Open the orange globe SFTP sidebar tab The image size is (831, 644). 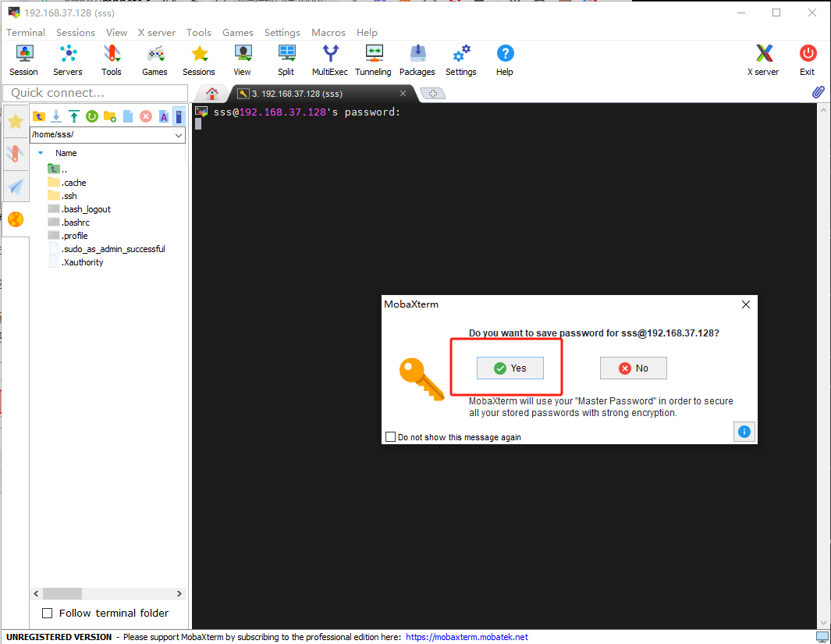coord(16,219)
